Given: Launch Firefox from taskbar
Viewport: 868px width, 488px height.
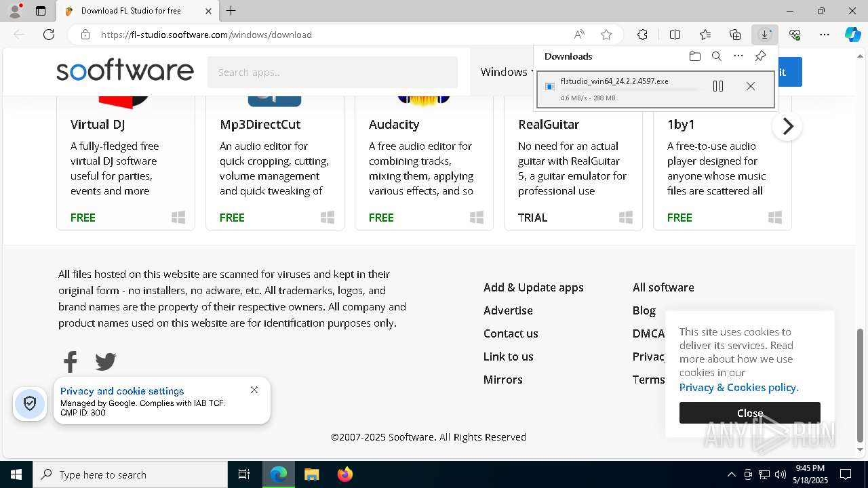Looking at the screenshot, I should [x=344, y=474].
